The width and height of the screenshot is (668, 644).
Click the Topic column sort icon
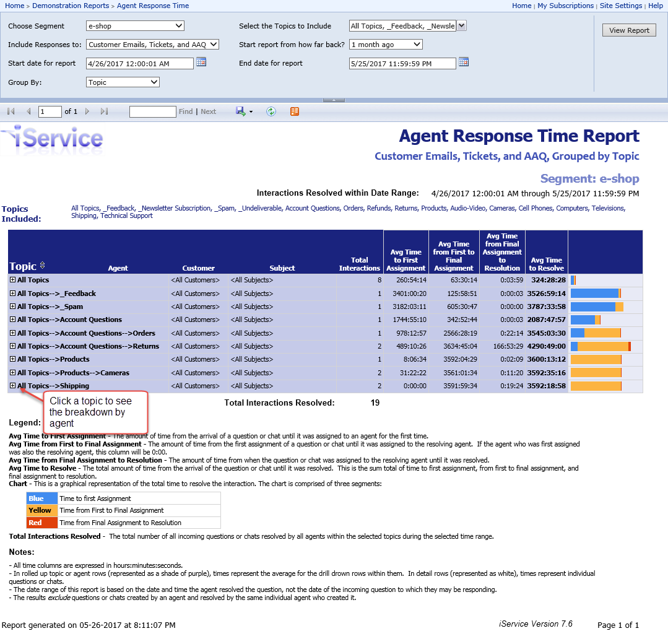(x=43, y=266)
